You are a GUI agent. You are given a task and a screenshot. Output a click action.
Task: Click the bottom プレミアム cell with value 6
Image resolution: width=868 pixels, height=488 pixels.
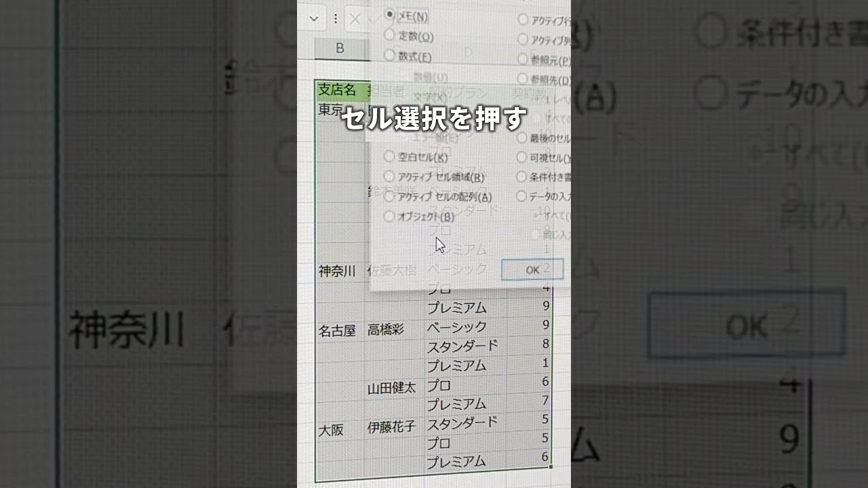pos(465,462)
